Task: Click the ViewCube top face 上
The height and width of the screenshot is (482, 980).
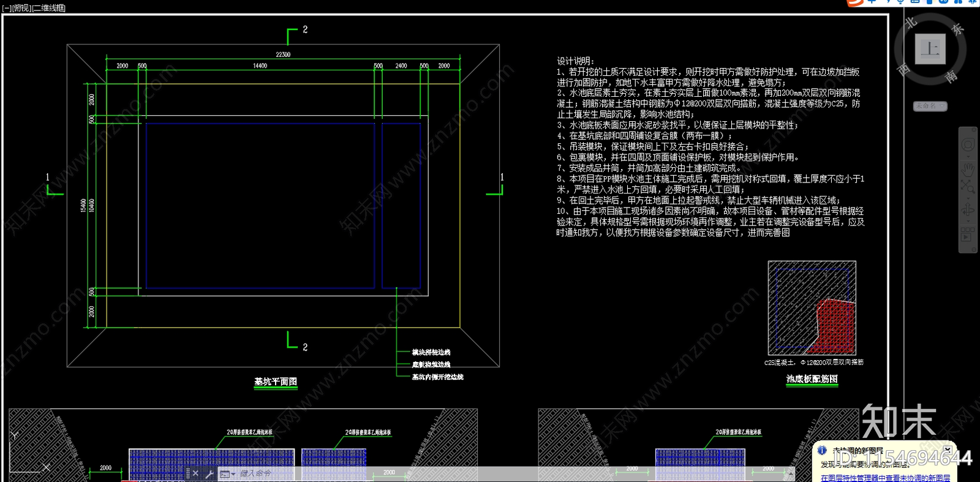Action: click(x=930, y=49)
